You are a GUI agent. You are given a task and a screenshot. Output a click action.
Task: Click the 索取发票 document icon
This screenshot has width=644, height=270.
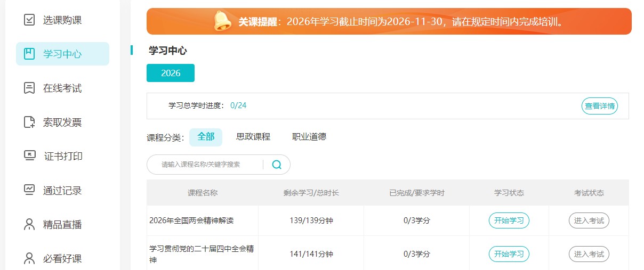(29, 122)
